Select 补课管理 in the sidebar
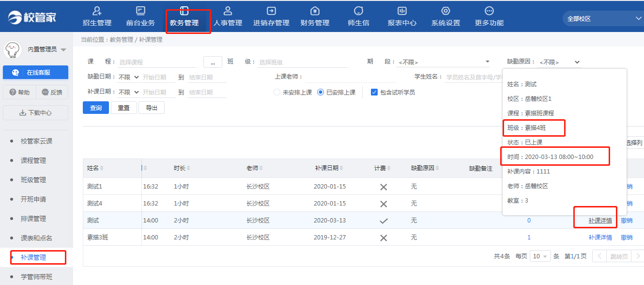 tap(33, 257)
